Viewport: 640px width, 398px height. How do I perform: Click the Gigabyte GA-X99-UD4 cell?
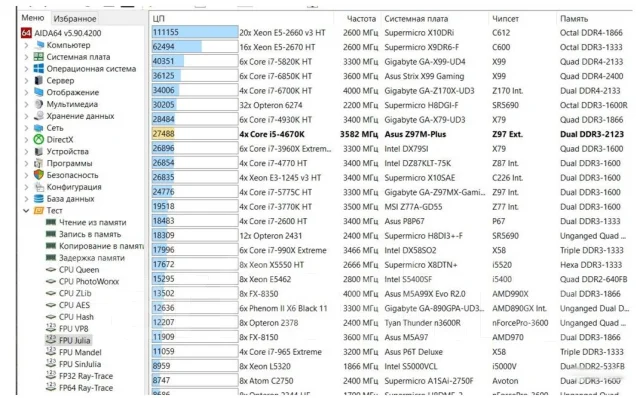424,62
